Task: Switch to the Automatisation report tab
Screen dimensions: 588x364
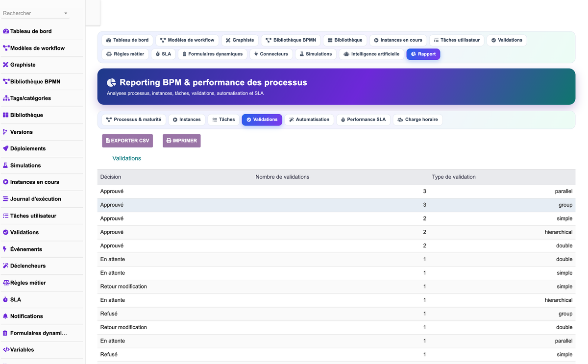Action: (309, 120)
